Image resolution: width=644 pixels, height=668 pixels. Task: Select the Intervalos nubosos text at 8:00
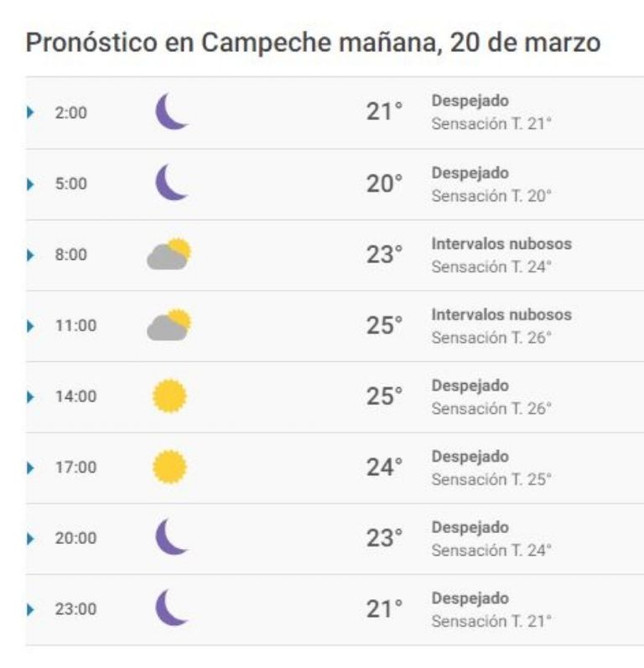pos(501,244)
